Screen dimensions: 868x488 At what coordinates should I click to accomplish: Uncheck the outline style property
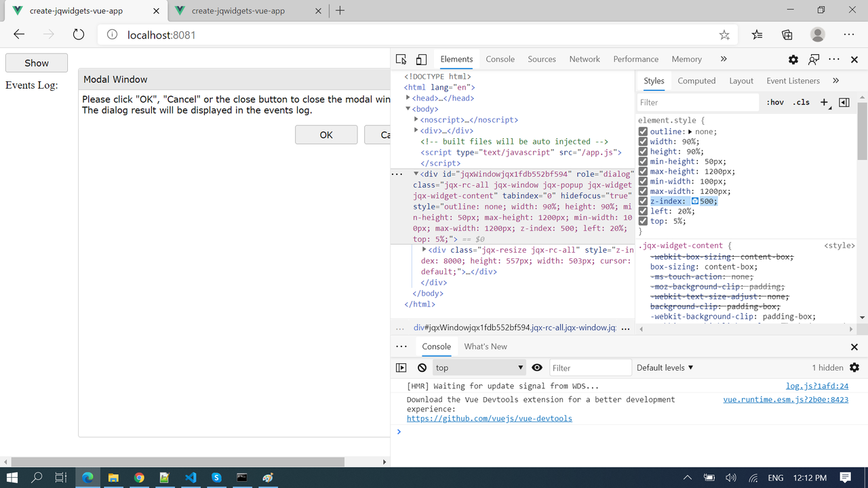pos(643,131)
